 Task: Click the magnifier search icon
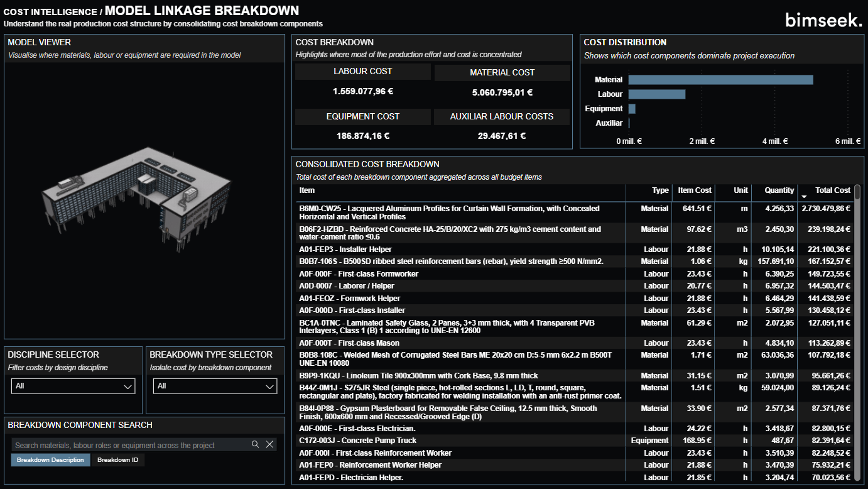tap(255, 444)
